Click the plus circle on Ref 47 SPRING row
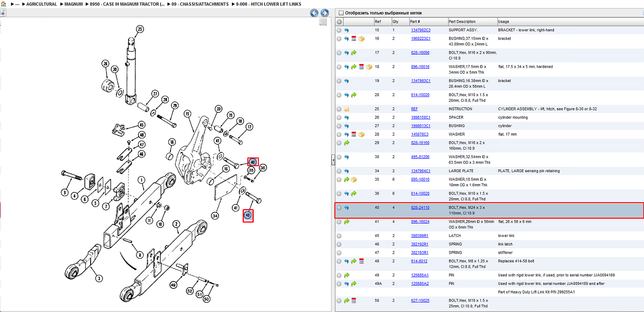The image size is (644, 312). coord(339,253)
